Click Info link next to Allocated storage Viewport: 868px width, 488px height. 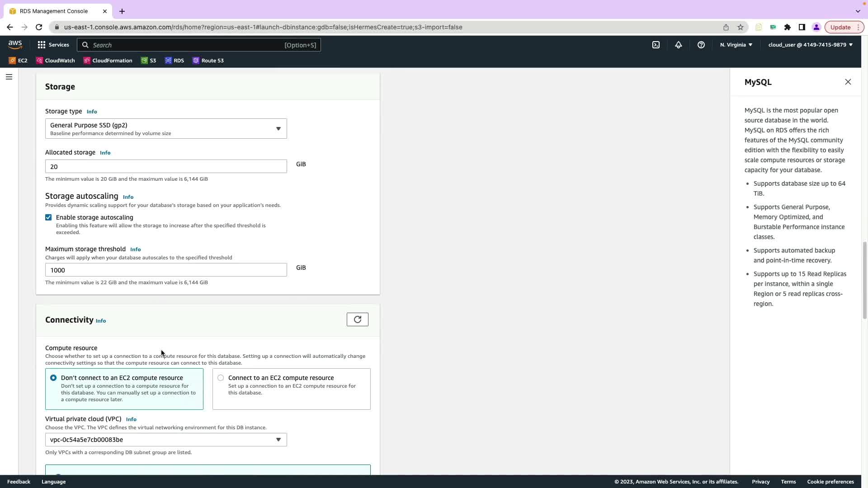[105, 153]
